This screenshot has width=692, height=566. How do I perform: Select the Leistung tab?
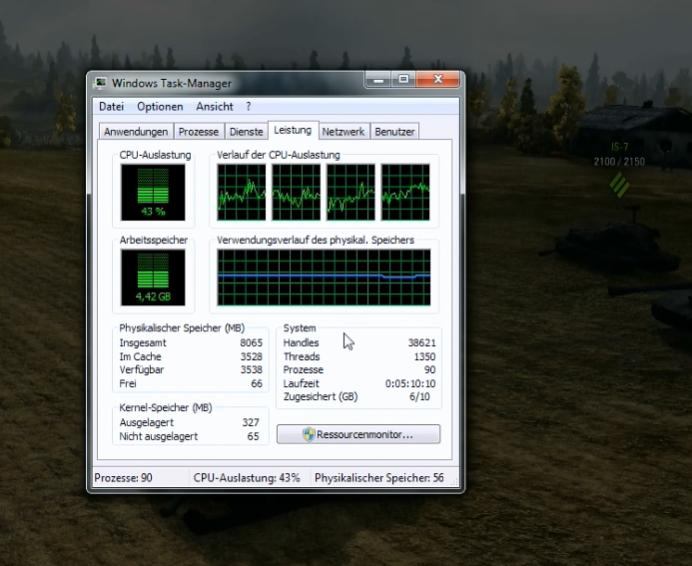click(x=293, y=130)
